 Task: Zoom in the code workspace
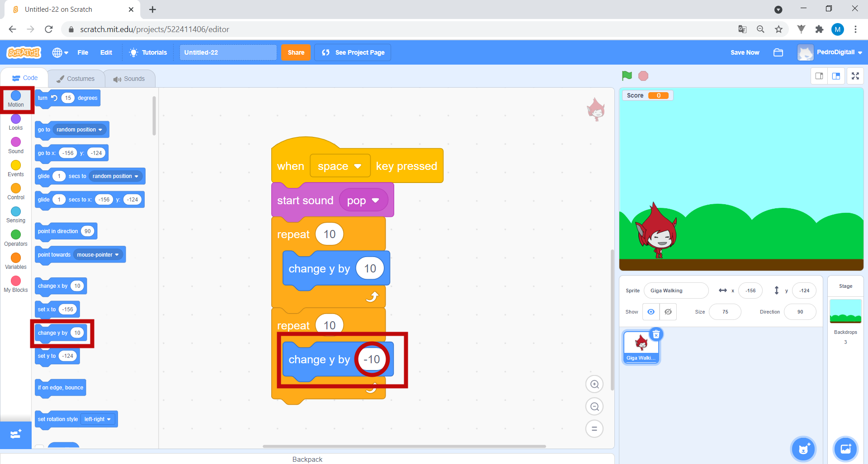[x=594, y=384]
